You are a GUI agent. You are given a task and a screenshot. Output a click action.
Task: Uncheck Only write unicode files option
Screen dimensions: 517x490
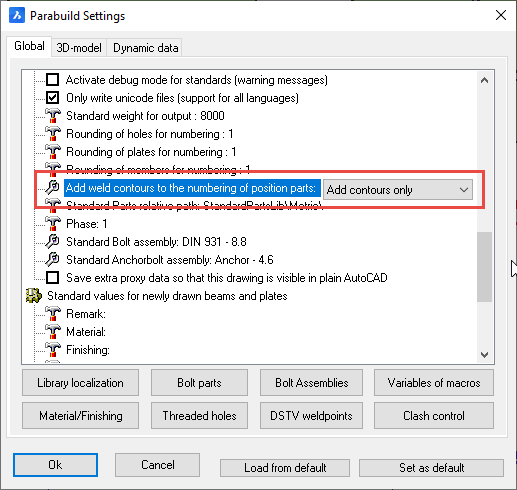pyautogui.click(x=52, y=98)
